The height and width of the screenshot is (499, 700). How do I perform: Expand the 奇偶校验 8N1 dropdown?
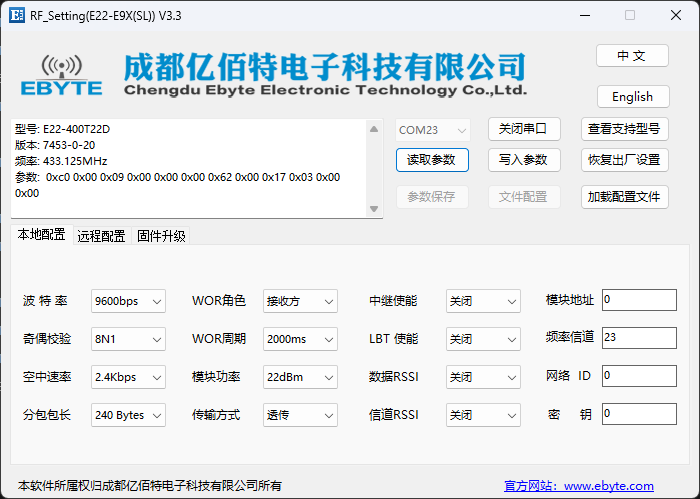127,339
